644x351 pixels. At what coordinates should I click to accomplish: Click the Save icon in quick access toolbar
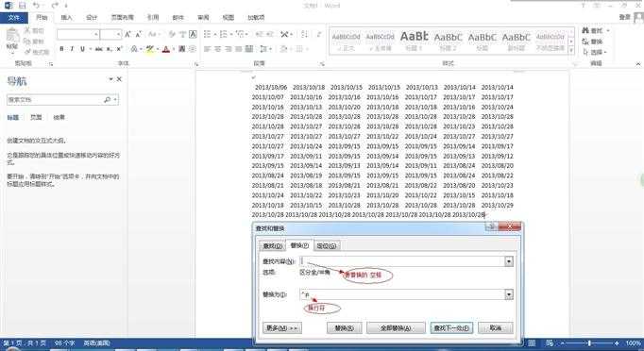pyautogui.click(x=22, y=6)
